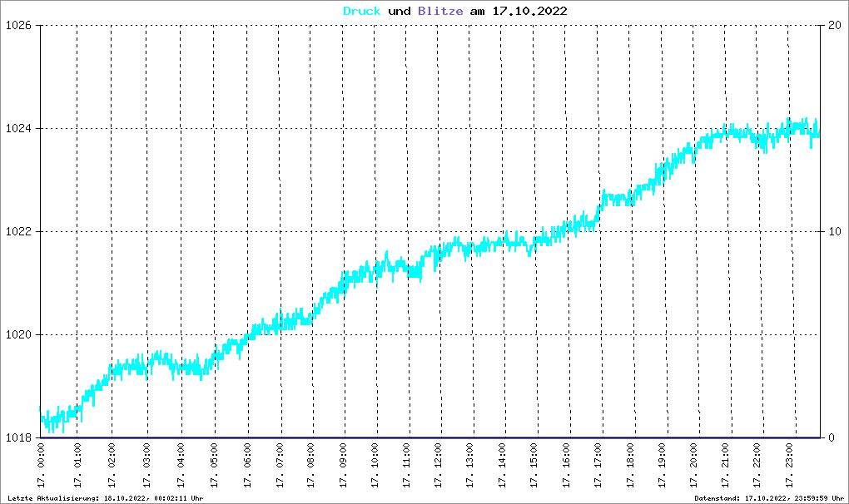The image size is (849, 504).
Task: Click the '17. 03:00' time label
Action: 146,466
